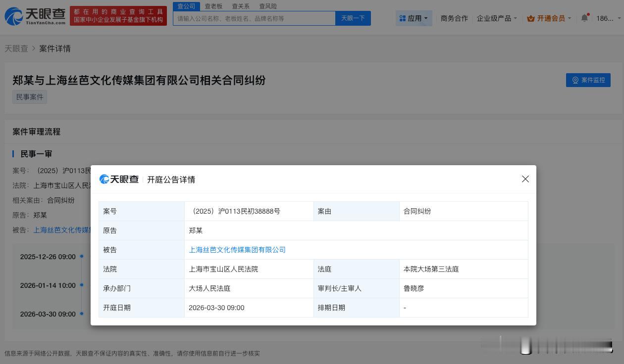Expand the 应用 dropdown menu

coord(414,18)
